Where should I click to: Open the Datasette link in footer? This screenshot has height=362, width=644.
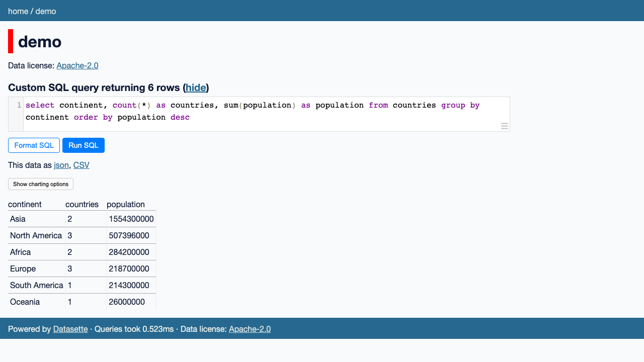[70, 329]
